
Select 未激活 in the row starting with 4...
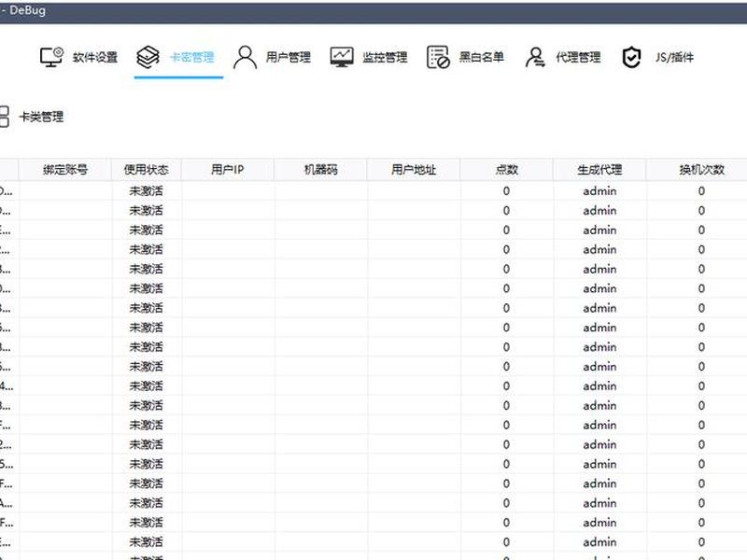(x=147, y=385)
